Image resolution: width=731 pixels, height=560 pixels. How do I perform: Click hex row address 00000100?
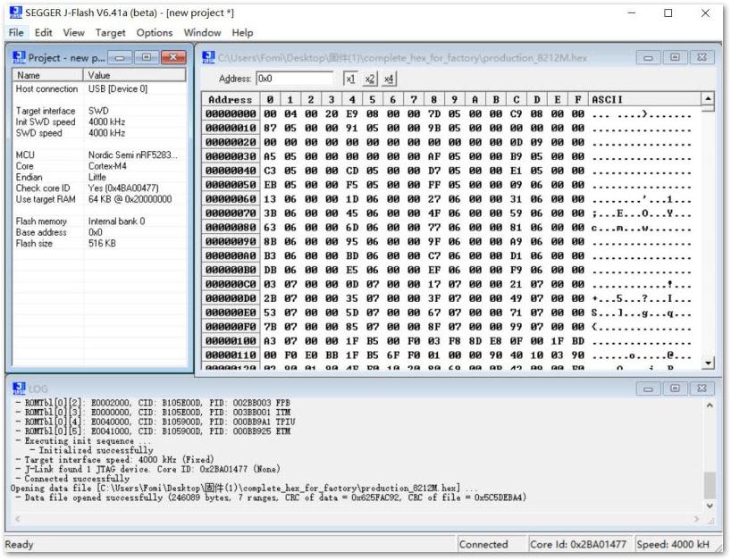[x=231, y=341]
